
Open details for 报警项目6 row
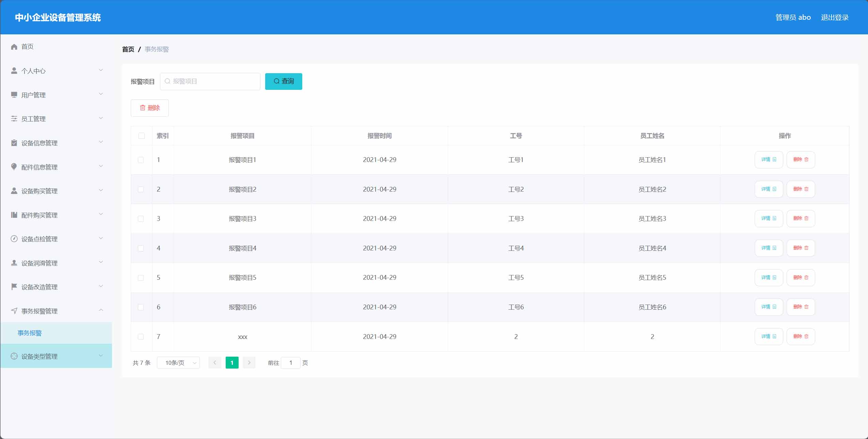[769, 307]
